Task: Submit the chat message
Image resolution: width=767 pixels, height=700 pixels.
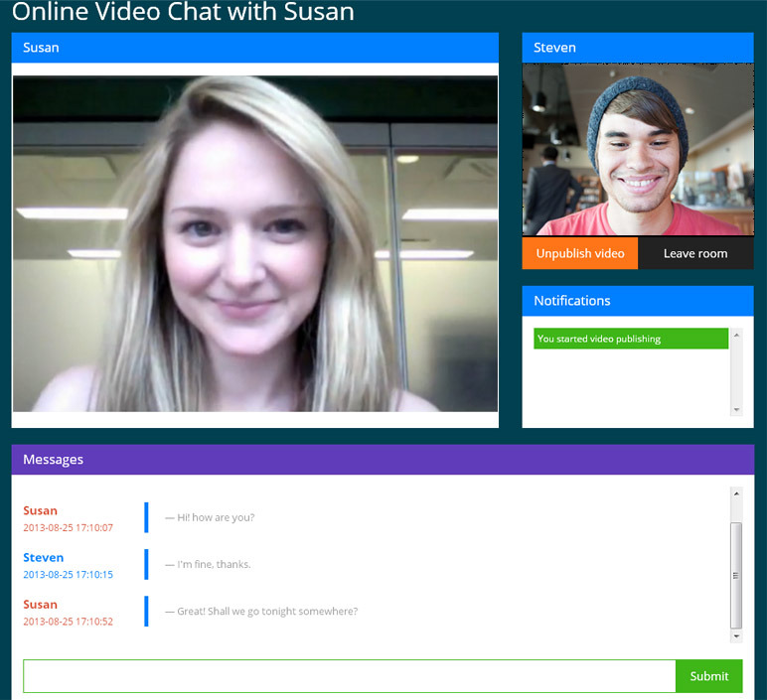Action: [x=708, y=676]
